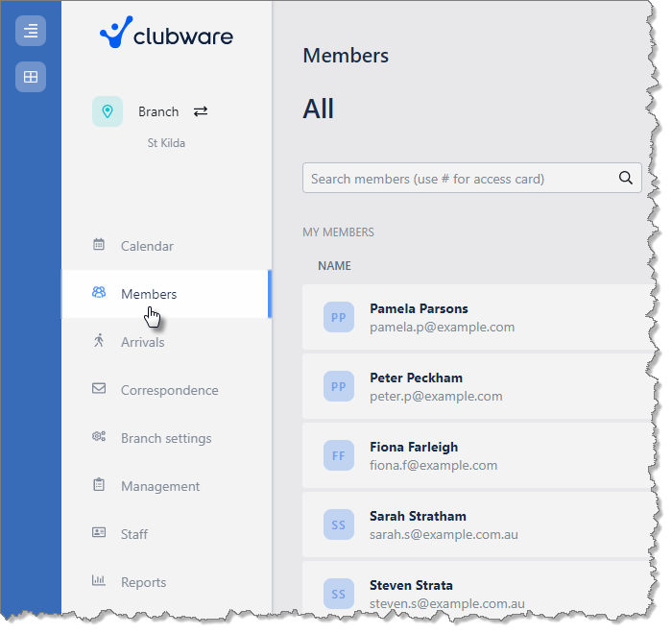Click the Correspondence envelope icon
Viewport: 672px width, 634px height.
click(x=99, y=388)
